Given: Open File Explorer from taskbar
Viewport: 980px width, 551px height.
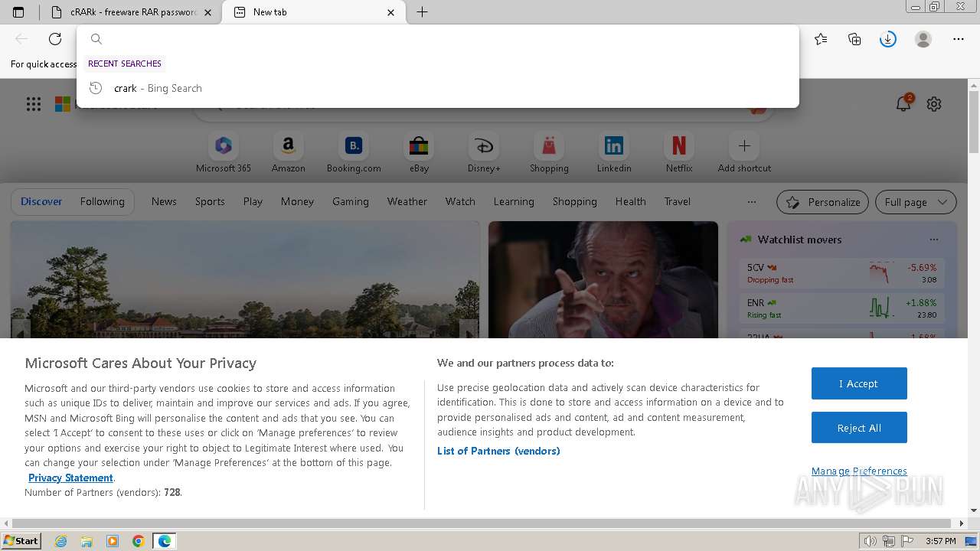Looking at the screenshot, I should pos(87,541).
